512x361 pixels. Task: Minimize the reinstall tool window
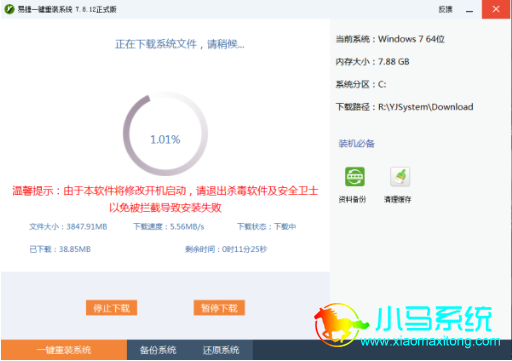pos(469,10)
